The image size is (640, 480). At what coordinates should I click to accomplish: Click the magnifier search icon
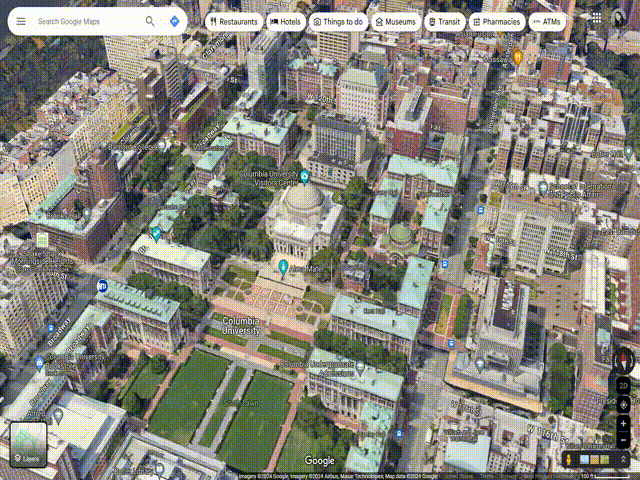tap(150, 21)
